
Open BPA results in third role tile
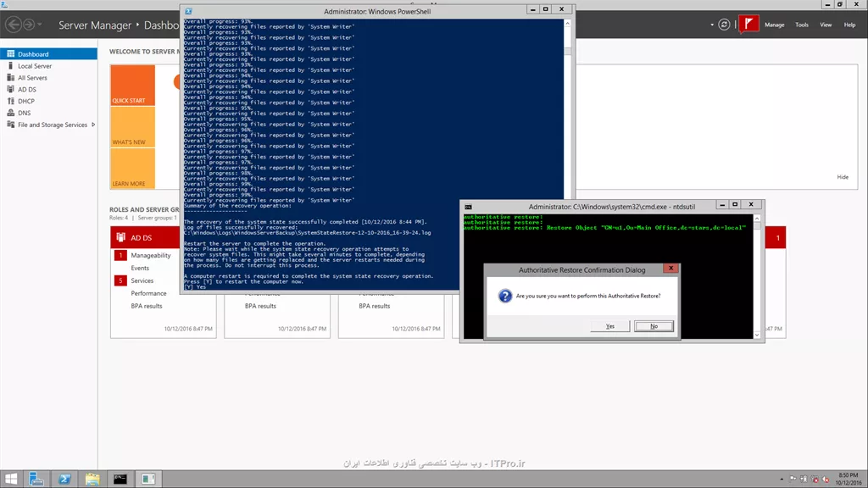tap(374, 306)
